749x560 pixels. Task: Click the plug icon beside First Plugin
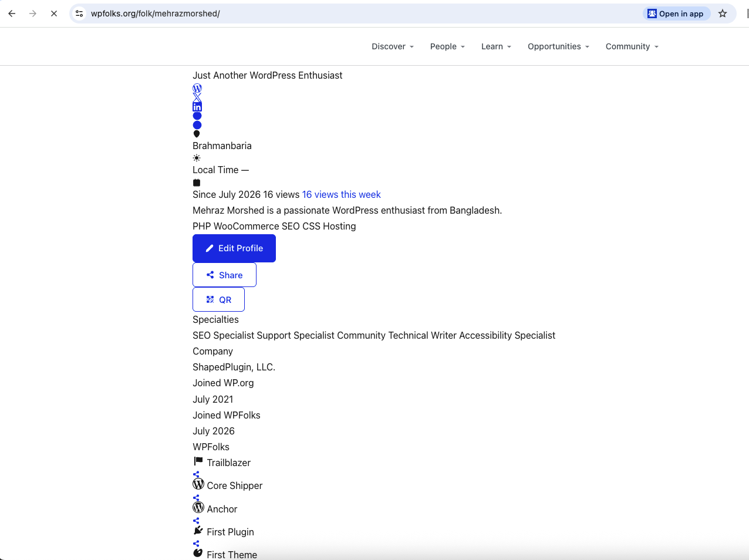pyautogui.click(x=198, y=531)
